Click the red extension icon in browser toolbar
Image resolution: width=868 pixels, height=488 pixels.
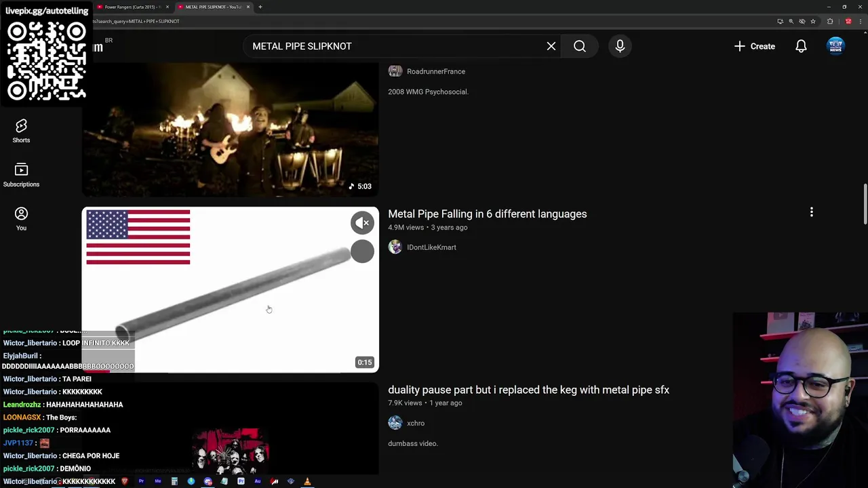(848, 21)
